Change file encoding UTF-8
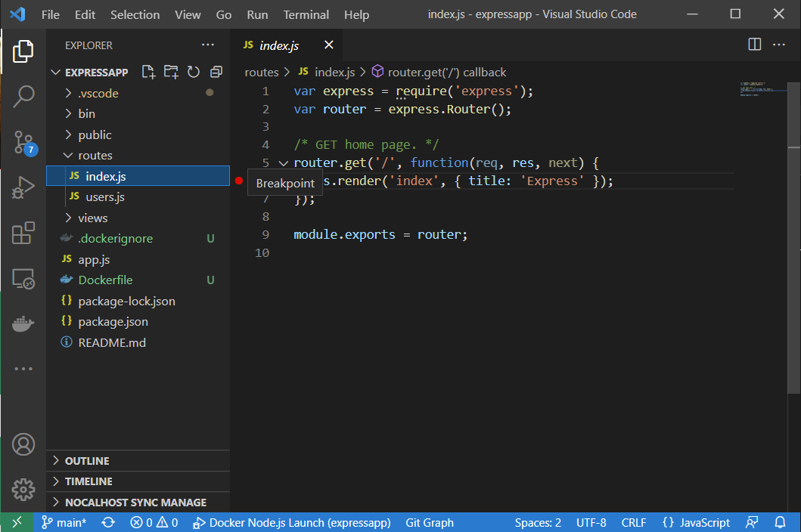 pyautogui.click(x=591, y=522)
